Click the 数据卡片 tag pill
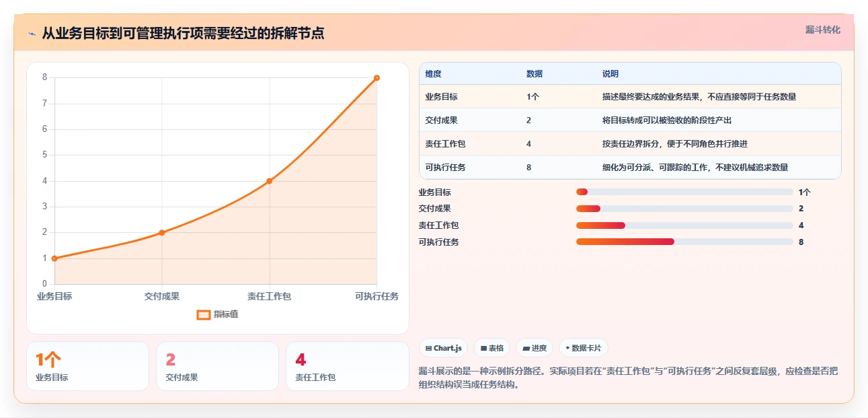 click(584, 348)
